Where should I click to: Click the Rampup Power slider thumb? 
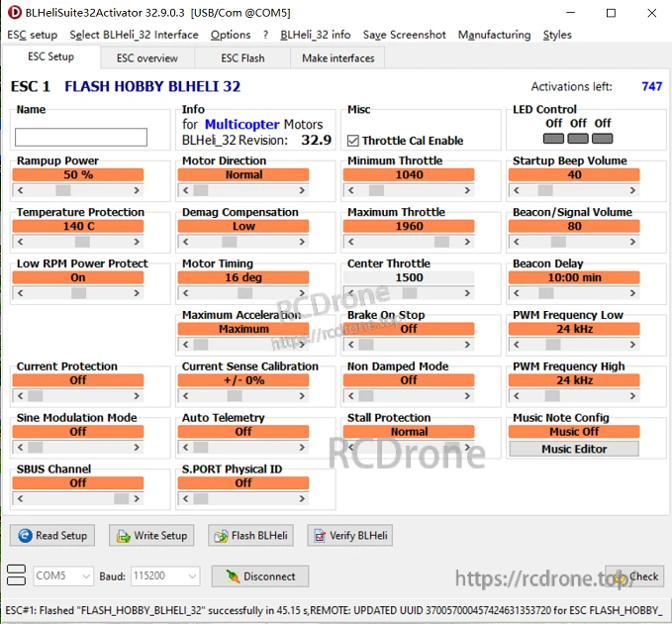pyautogui.click(x=63, y=190)
